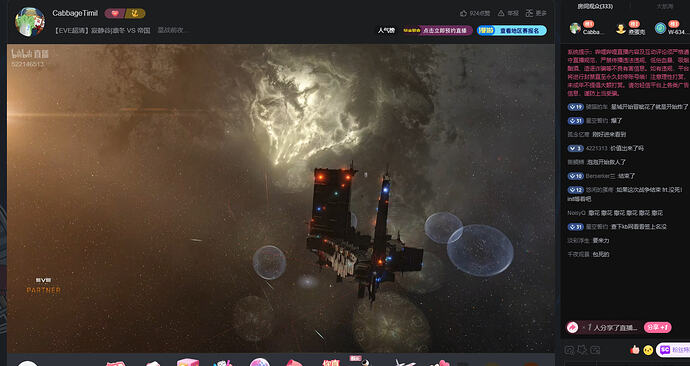Click the last chat message 包死的
This screenshot has height=366, width=690.
coord(601,254)
